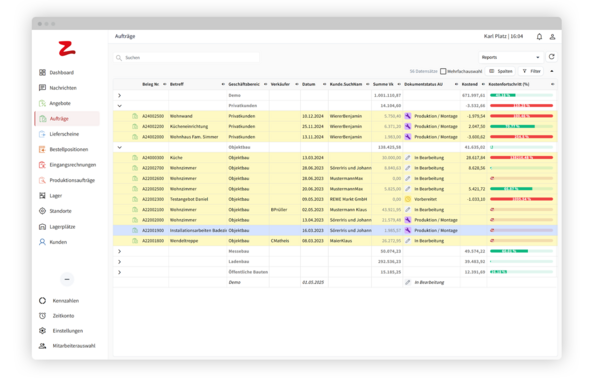Click document icon for order A24002500

[x=135, y=116]
